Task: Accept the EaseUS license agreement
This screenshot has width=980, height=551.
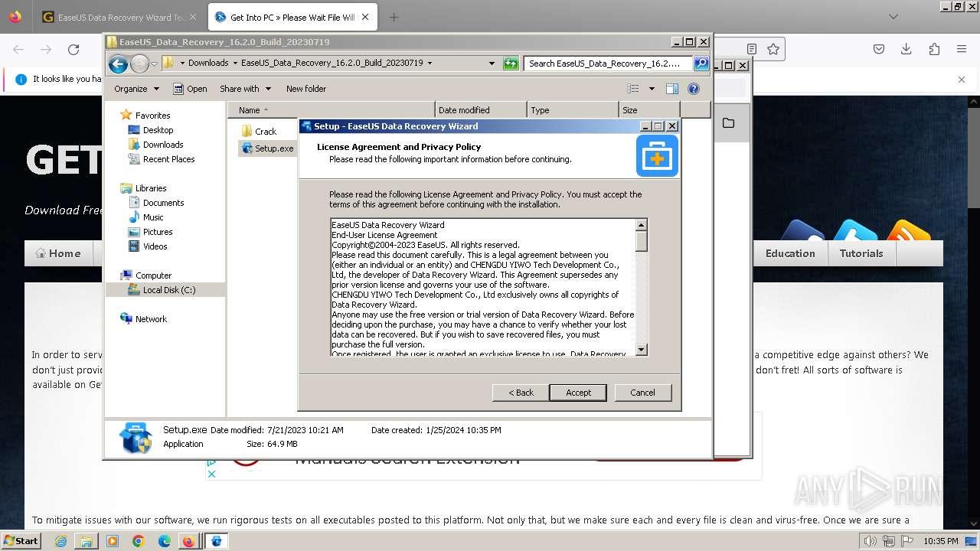Action: pyautogui.click(x=578, y=393)
